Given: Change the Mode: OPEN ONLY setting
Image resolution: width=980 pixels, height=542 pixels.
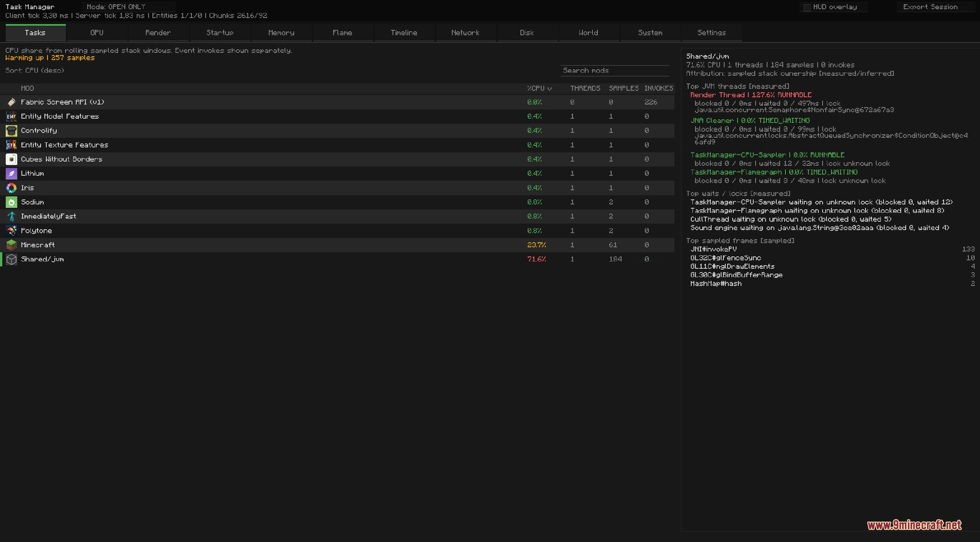Looking at the screenshot, I should [x=129, y=7].
